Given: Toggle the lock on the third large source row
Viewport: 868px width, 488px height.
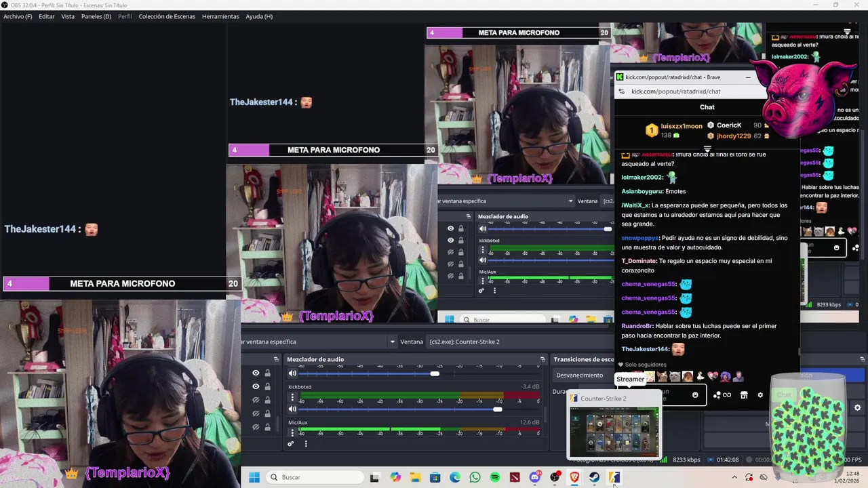Looking at the screenshot, I should [x=267, y=400].
